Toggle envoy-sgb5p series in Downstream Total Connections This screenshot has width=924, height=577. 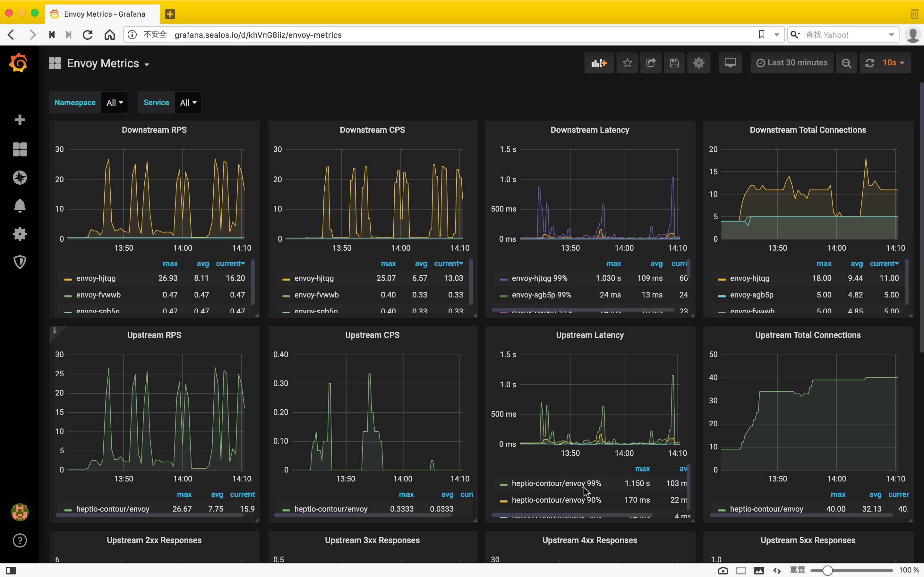751,295
